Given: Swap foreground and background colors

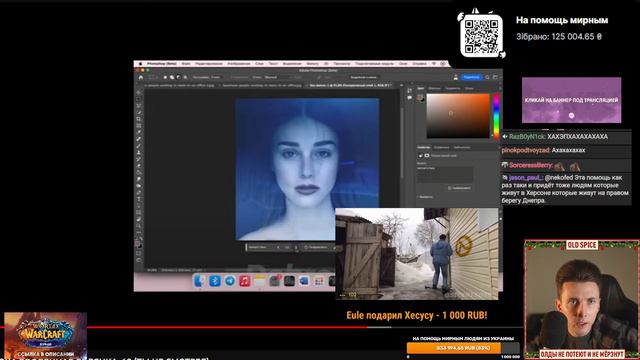Looking at the screenshot, I should pyautogui.click(x=141, y=238).
